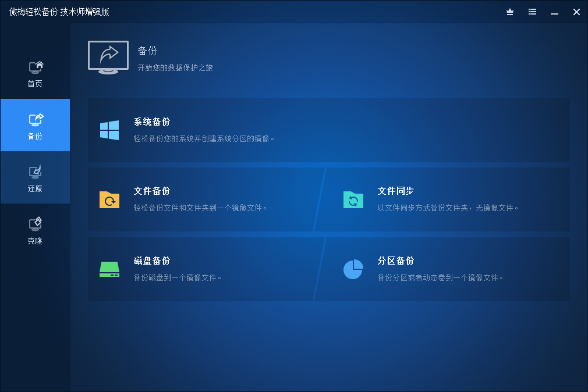Select the 文件同步 title text
This screenshot has width=588, height=392.
click(x=396, y=191)
